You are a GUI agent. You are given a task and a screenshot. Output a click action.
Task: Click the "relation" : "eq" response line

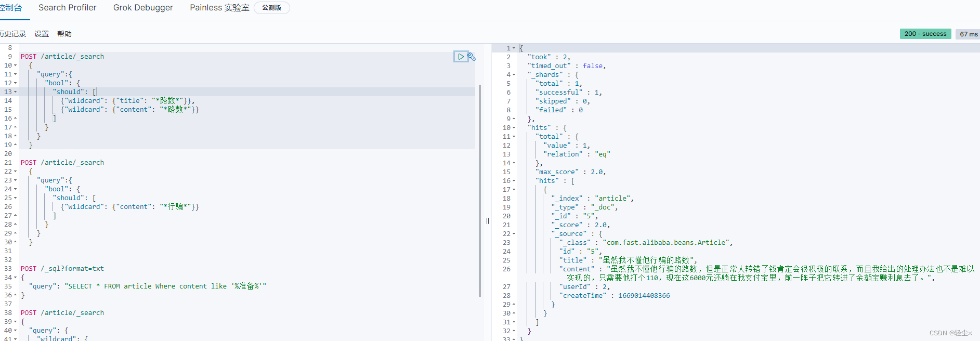[x=577, y=154]
